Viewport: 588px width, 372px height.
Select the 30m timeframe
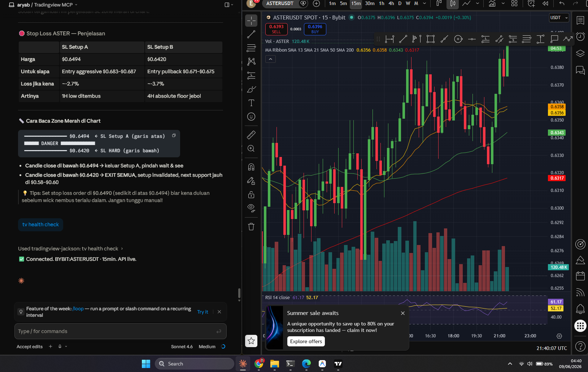click(370, 4)
